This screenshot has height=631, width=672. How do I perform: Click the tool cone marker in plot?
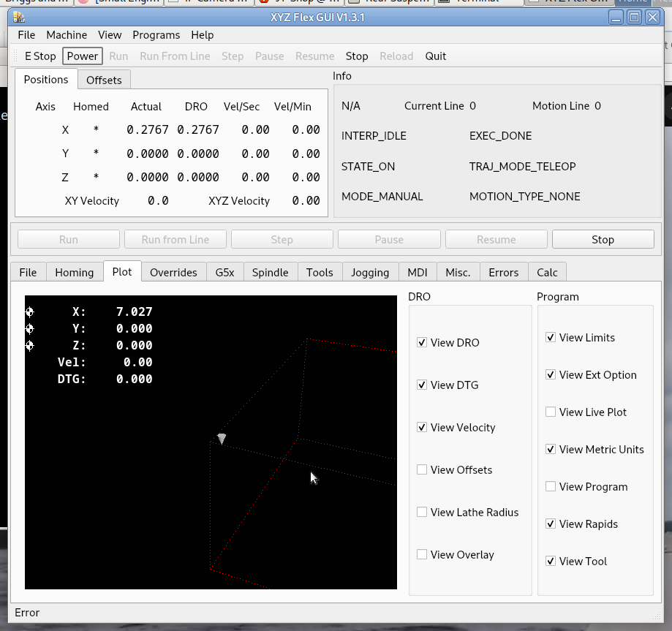222,439
